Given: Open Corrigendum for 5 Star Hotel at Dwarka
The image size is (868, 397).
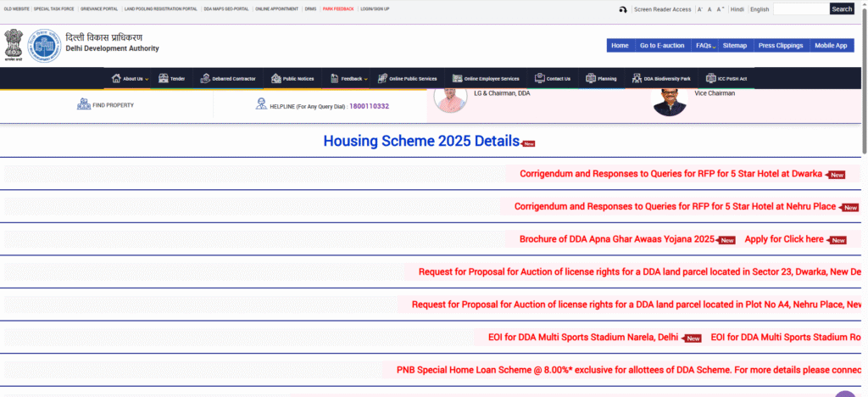Looking at the screenshot, I should click(671, 174).
